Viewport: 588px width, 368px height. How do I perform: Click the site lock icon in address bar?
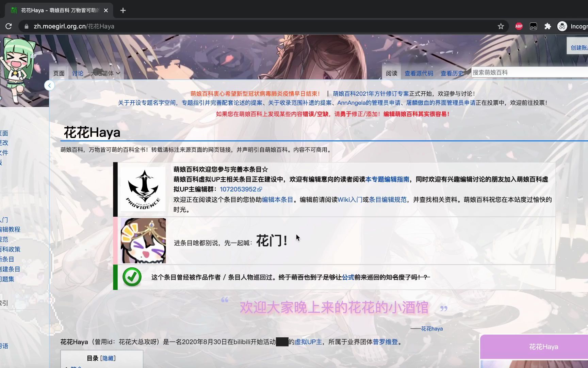[26, 26]
